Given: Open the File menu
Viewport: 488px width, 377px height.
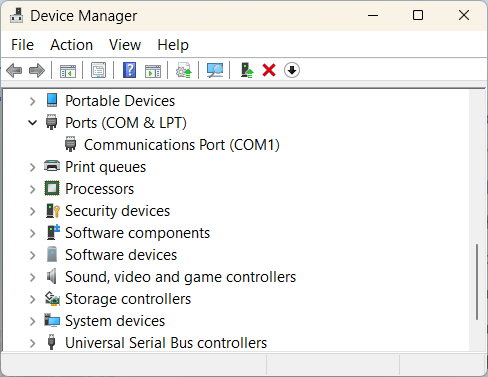Looking at the screenshot, I should point(22,45).
